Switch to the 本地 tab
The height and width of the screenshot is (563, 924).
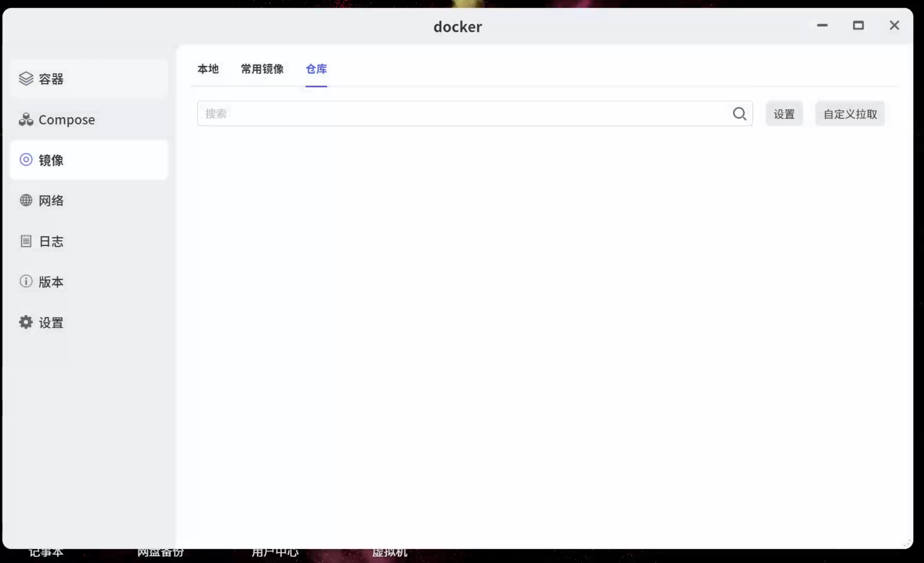[x=208, y=69]
